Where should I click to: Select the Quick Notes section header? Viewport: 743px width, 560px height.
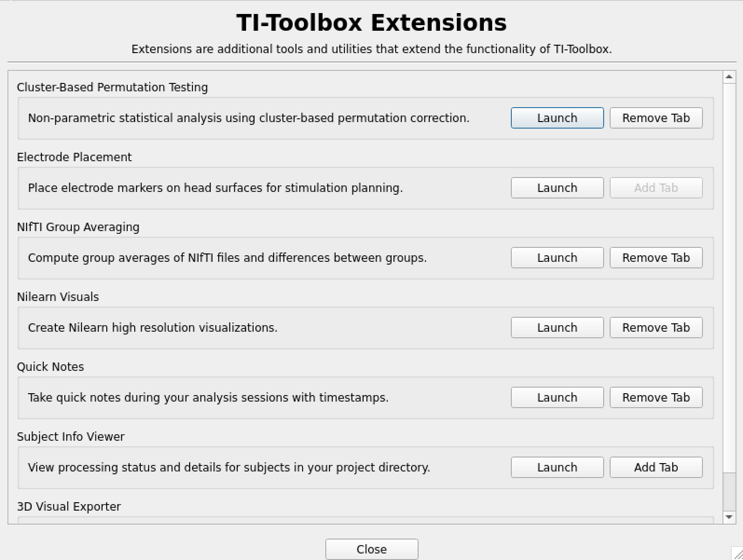click(50, 367)
